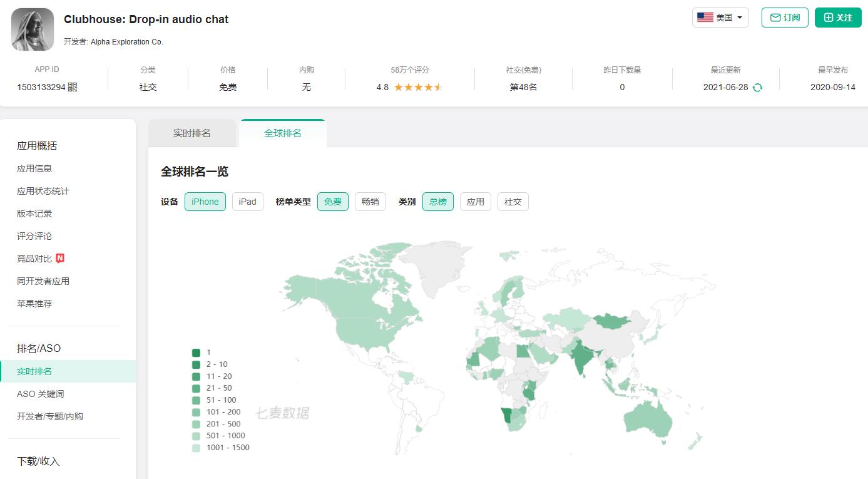This screenshot has width=868, height=479.
Task: Open 评分评论 in the sidebar
Action: click(34, 236)
